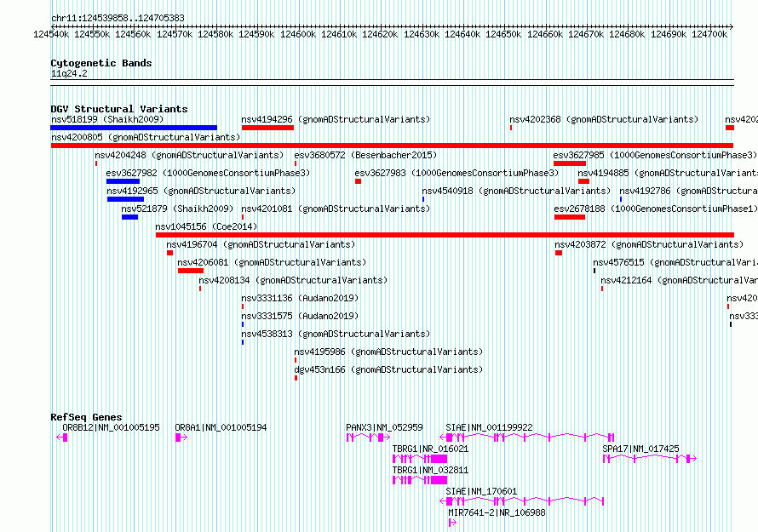Click the dgv453n166 variant label

coord(388,369)
